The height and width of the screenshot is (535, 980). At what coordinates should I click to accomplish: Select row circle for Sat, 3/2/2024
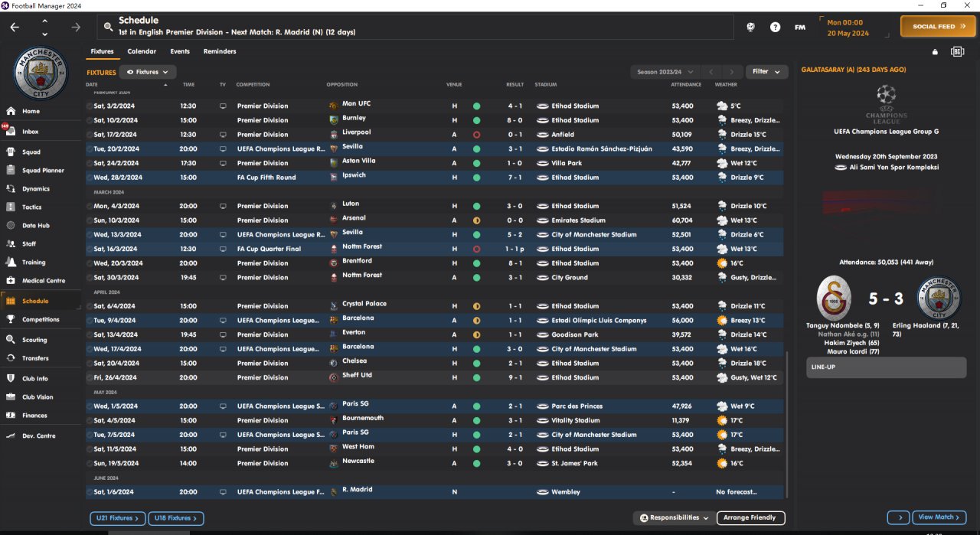point(89,106)
